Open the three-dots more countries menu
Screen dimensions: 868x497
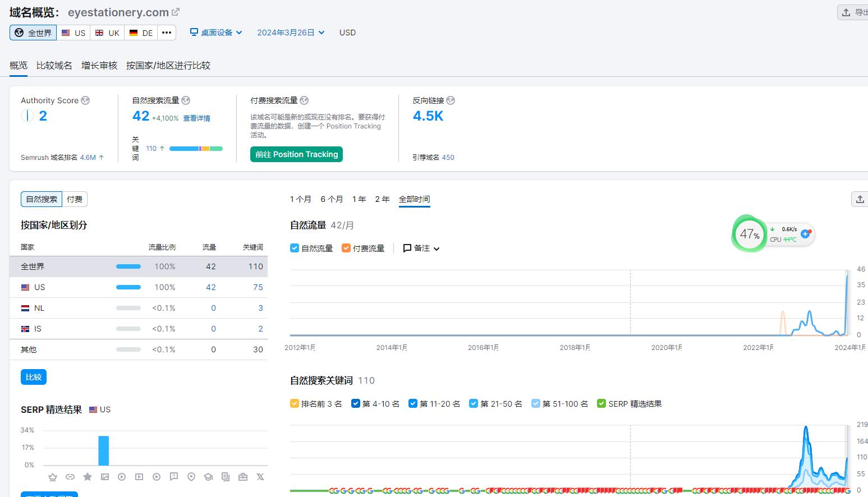(x=167, y=33)
